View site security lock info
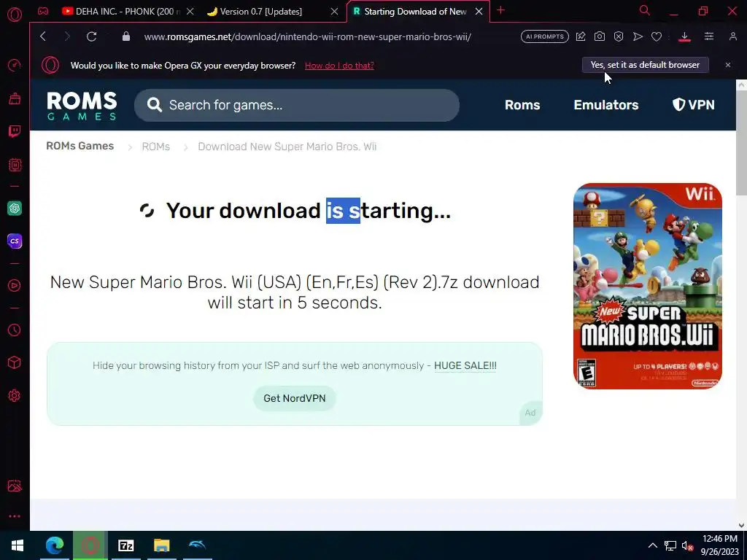The width and height of the screenshot is (747, 560). point(125,36)
